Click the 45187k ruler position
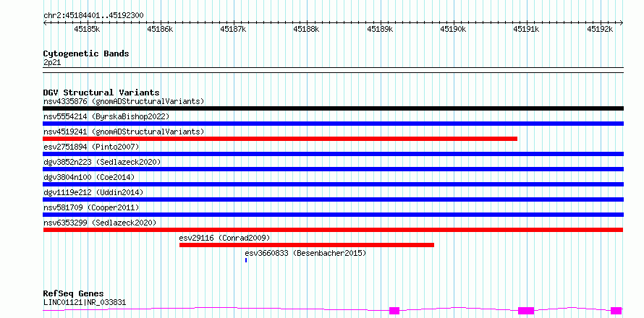Viewport: 644px width, 318px height. pos(233,29)
